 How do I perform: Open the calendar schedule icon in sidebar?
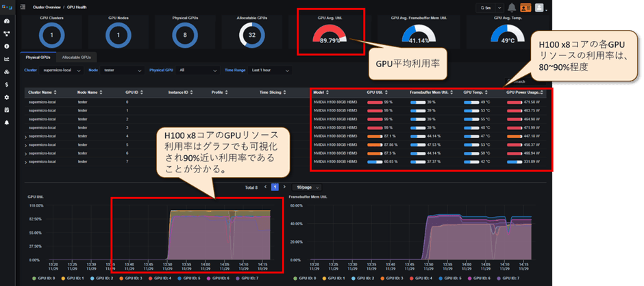point(7,110)
